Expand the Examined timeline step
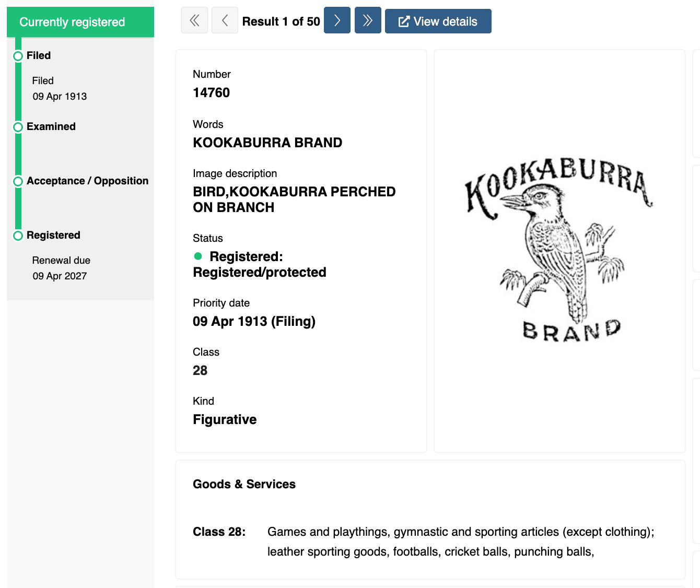This screenshot has height=588, width=700. (51, 126)
